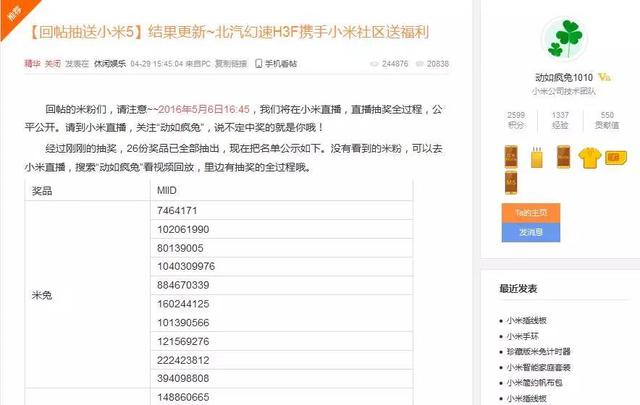
Task: Click the 复制链接 link
Action: [x=231, y=64]
